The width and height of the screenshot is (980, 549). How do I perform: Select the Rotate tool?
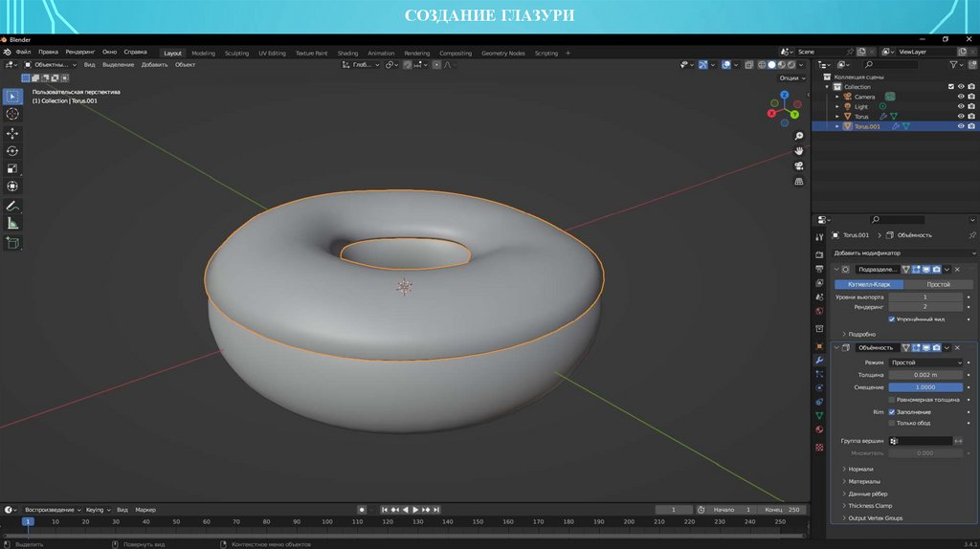pos(12,151)
